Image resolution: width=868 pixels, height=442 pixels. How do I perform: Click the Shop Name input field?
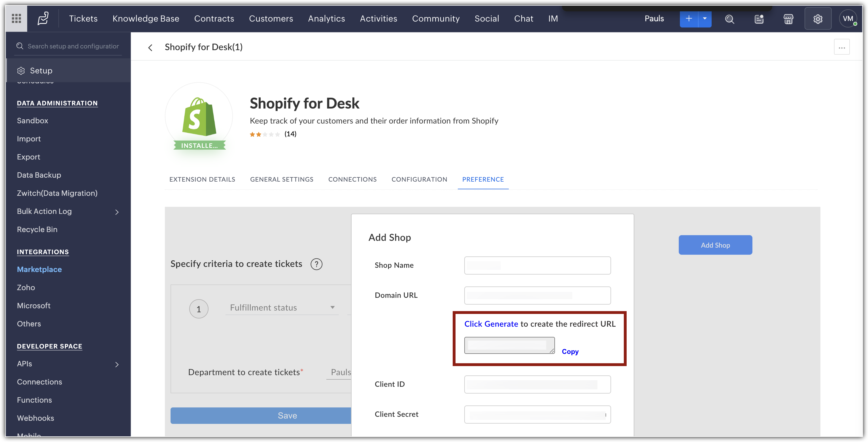coord(537,265)
